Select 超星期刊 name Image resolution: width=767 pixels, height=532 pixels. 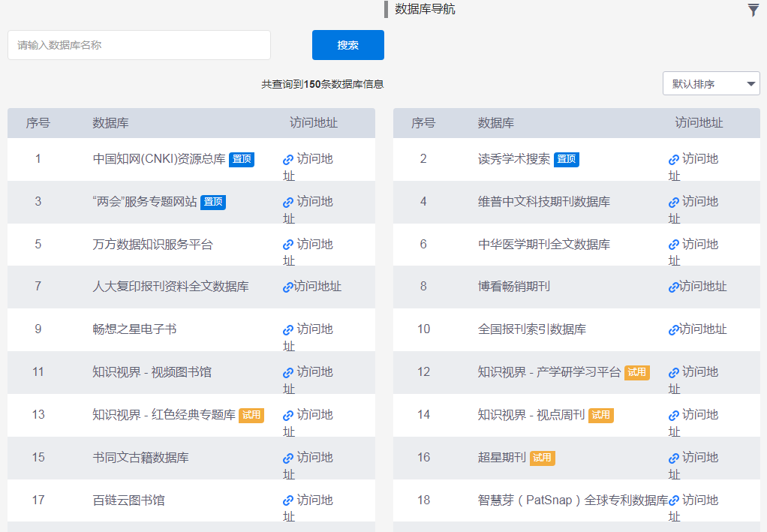(502, 457)
